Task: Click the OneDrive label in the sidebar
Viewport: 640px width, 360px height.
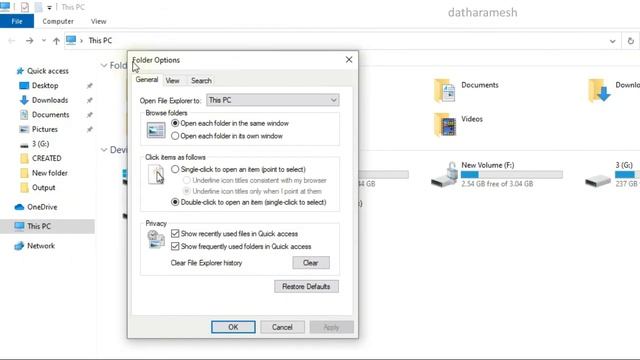Action: [x=42, y=207]
